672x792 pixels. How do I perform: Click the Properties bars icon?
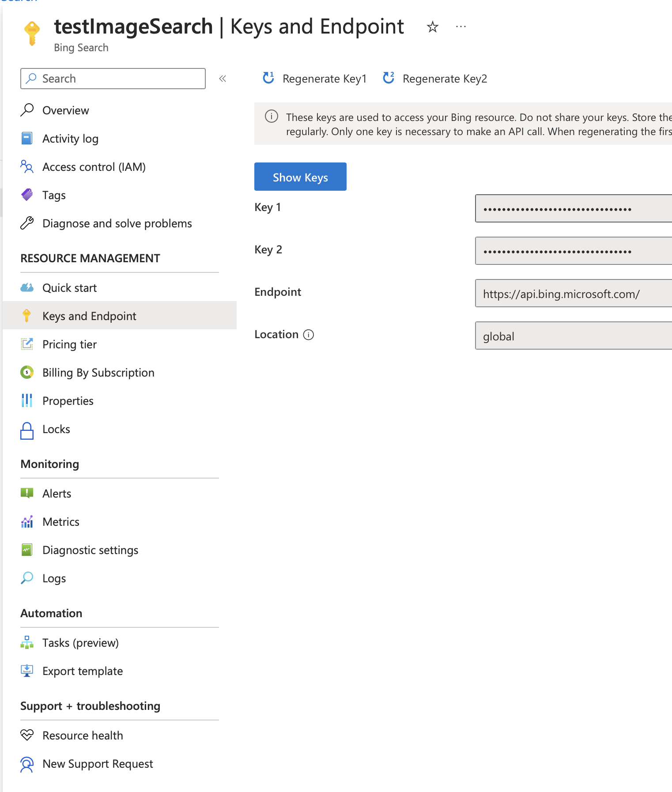[27, 400]
